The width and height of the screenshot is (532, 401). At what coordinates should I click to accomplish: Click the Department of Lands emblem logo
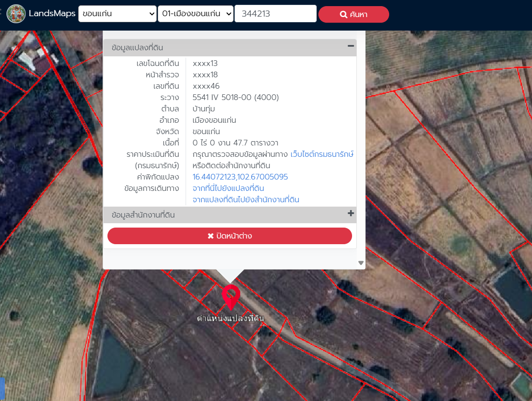point(16,14)
